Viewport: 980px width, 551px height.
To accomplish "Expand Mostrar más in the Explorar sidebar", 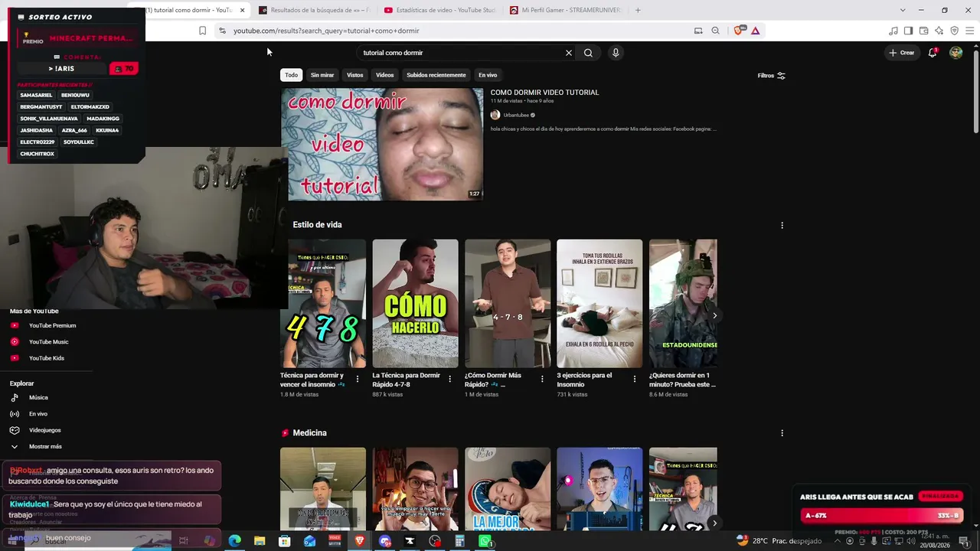I will (x=46, y=446).
